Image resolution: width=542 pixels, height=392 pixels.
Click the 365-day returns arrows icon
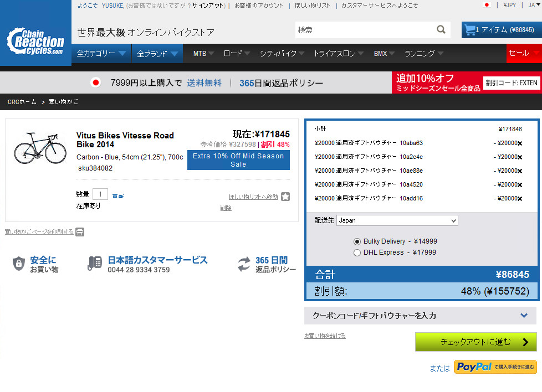(244, 264)
